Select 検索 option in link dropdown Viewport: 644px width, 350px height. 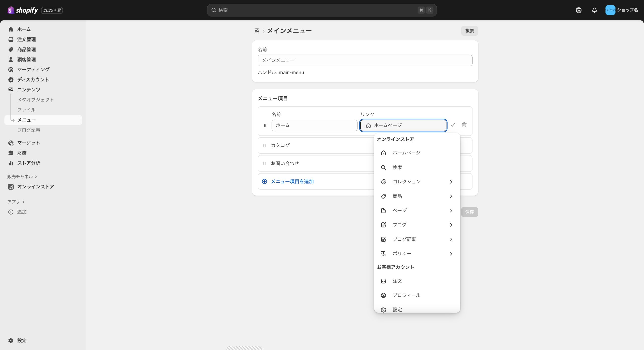[397, 167]
